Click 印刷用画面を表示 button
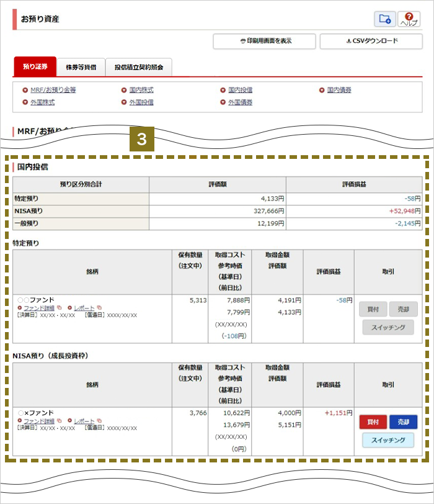This screenshot has width=434, height=504. (264, 41)
